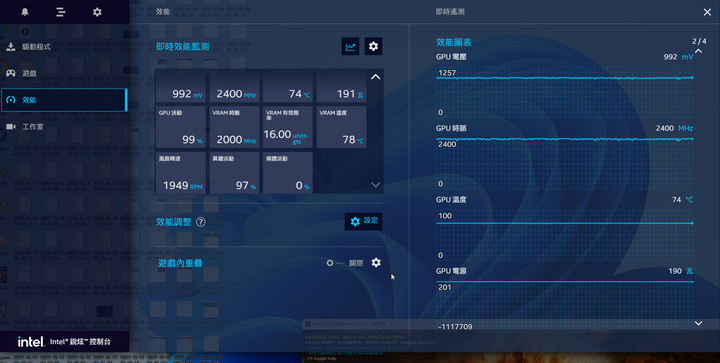
Task: Select the 74 °C temperature tile
Action: pyautogui.click(x=288, y=86)
